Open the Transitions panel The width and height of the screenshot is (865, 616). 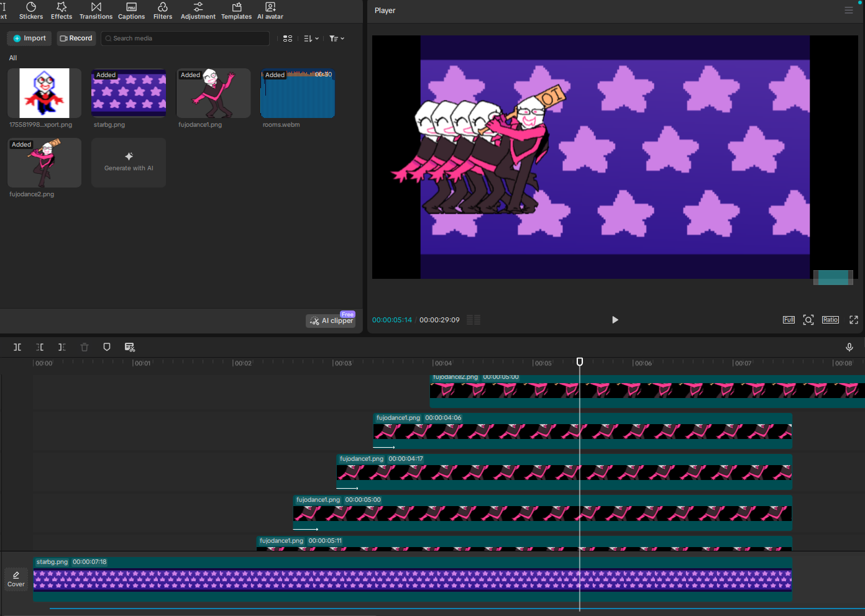[x=96, y=11]
